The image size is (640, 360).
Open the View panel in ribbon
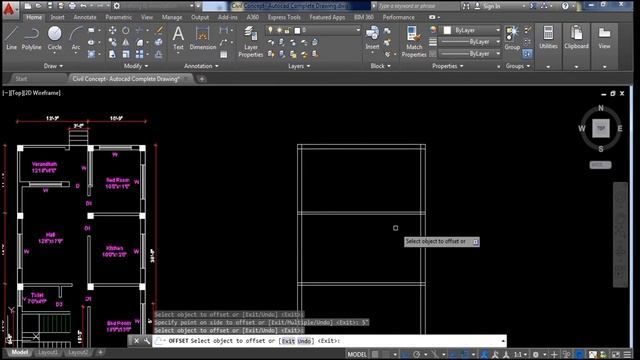604,38
